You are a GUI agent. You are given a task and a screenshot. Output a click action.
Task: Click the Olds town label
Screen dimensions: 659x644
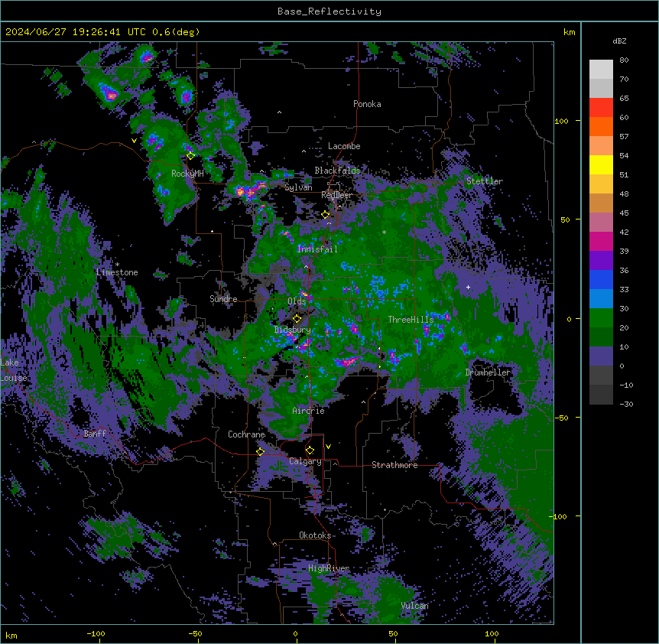(x=297, y=301)
